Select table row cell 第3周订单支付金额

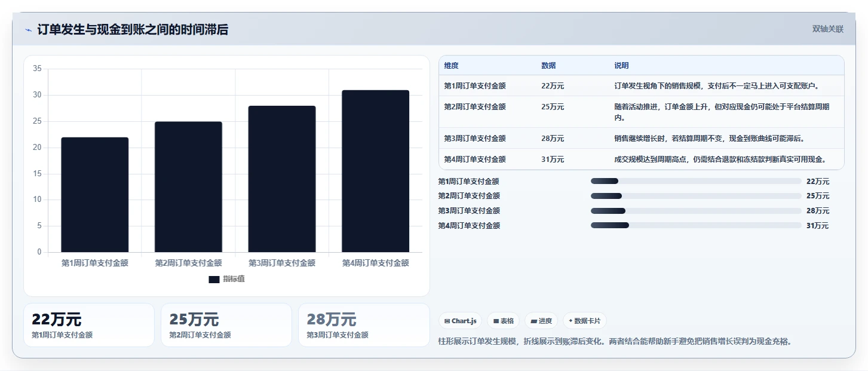(475, 139)
